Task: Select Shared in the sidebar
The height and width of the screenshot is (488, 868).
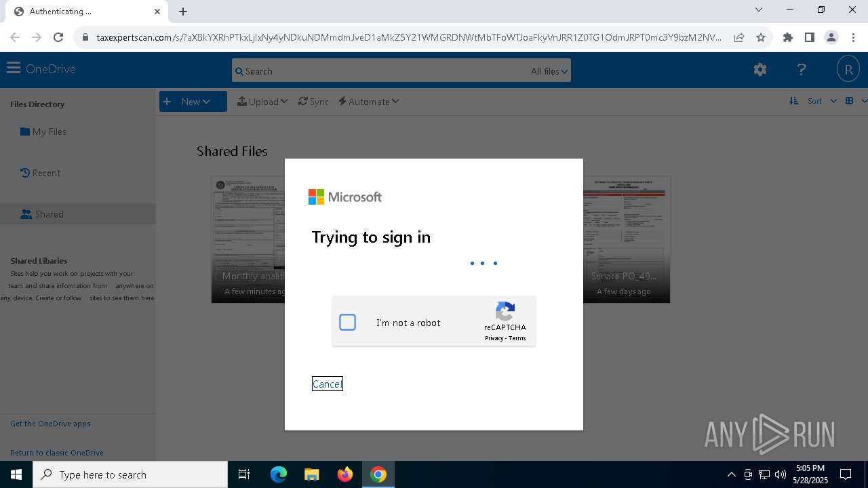Action: tap(78, 214)
